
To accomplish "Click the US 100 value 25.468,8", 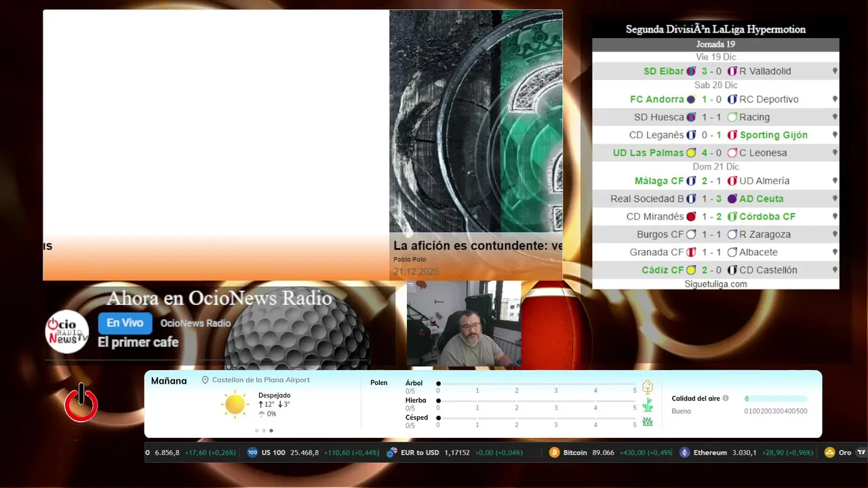I will pos(304,453).
